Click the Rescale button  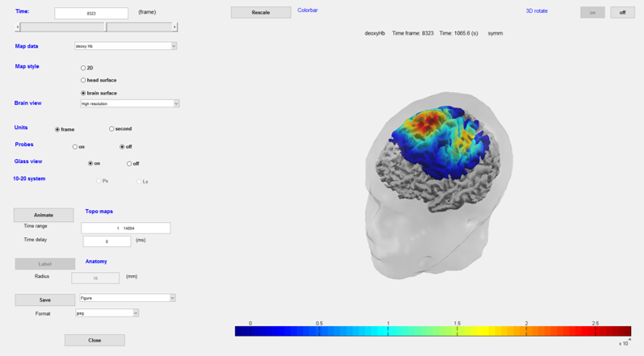coord(261,12)
